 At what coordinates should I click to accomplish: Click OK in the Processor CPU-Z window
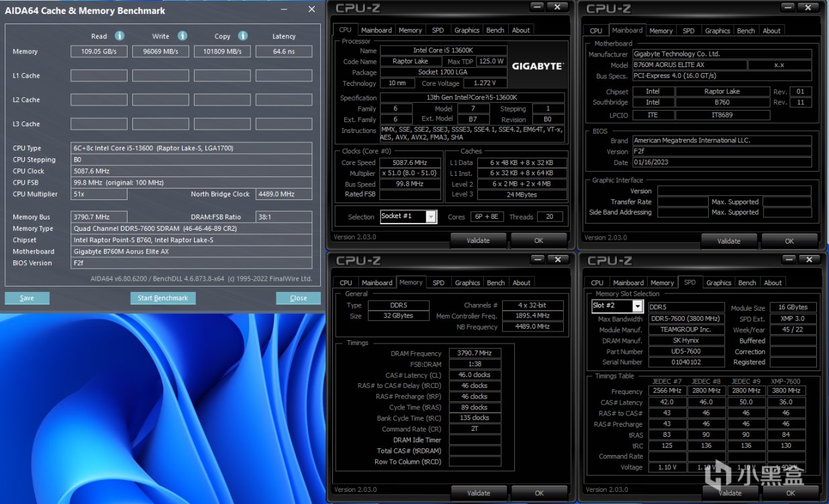pyautogui.click(x=538, y=240)
